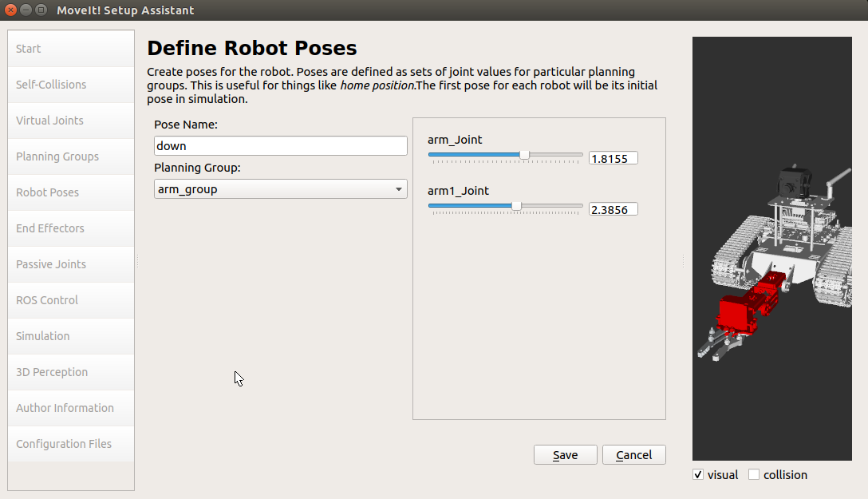The height and width of the screenshot is (499, 868).
Task: Open the Planning Group dropdown
Action: [281, 189]
